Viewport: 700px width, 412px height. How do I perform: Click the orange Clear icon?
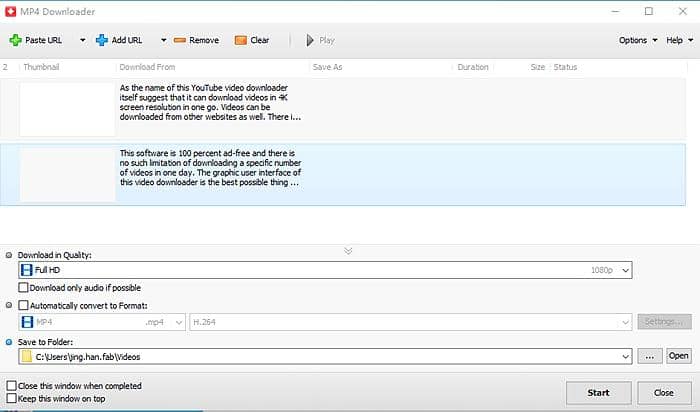[241, 40]
